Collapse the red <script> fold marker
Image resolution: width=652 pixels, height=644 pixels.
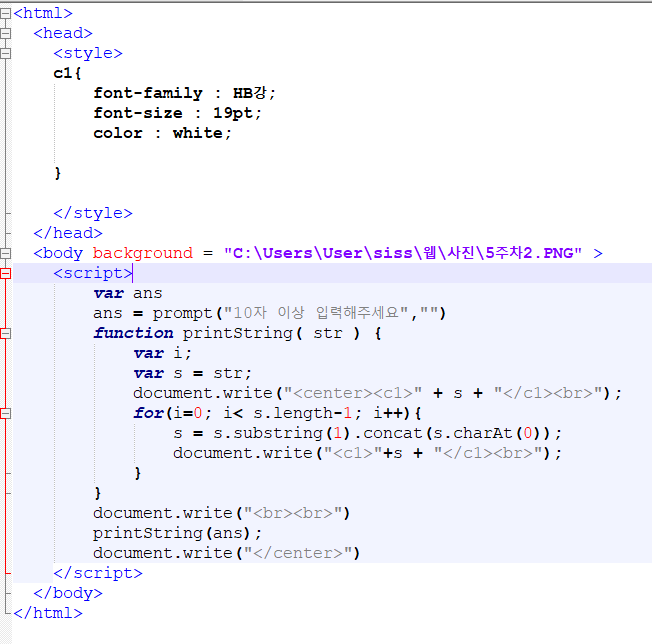5,273
